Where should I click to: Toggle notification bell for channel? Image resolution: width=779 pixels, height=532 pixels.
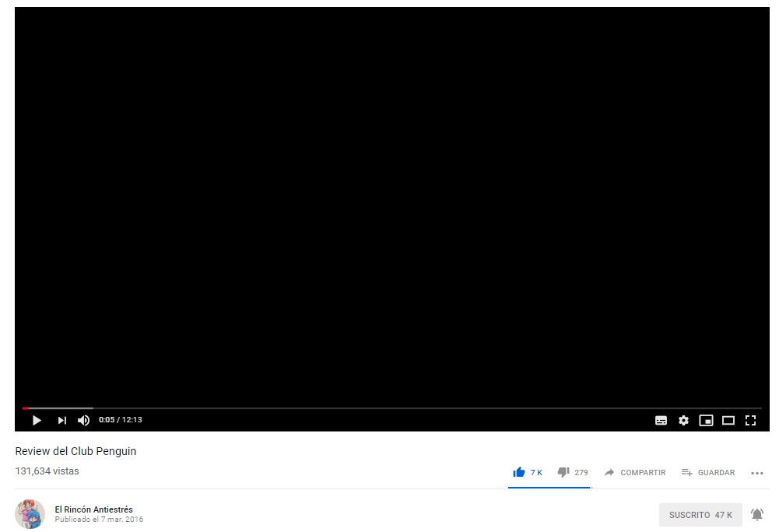[757, 515]
